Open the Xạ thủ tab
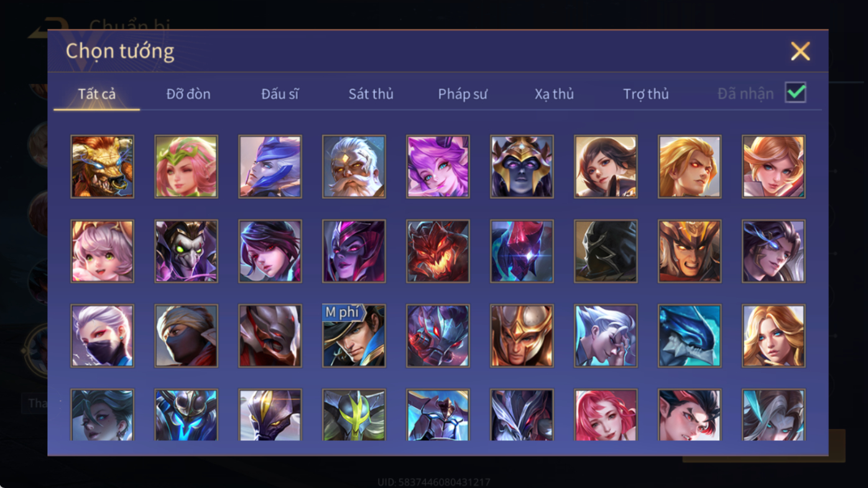The image size is (868, 488). [554, 94]
